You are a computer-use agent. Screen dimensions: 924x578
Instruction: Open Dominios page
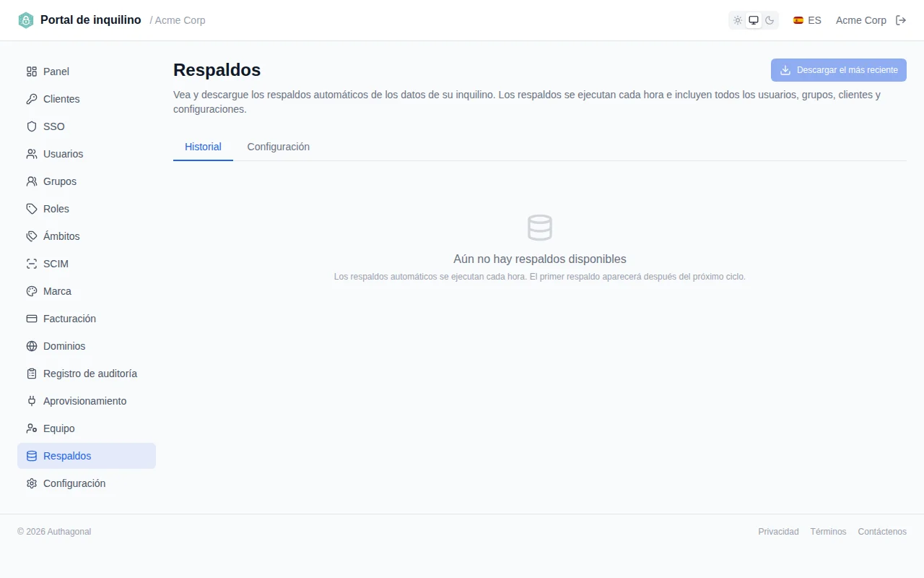coord(87,346)
